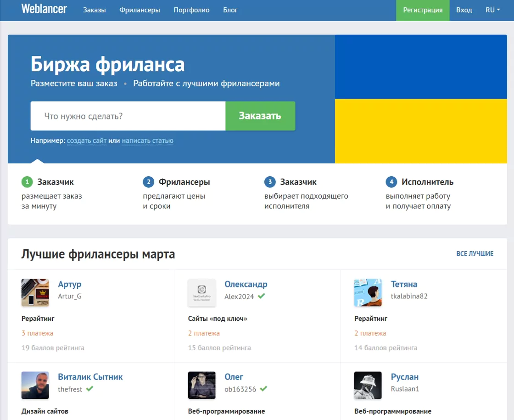The height and width of the screenshot is (420, 514).
Task: Click '15 баллов рейтинга' text
Action: click(219, 348)
